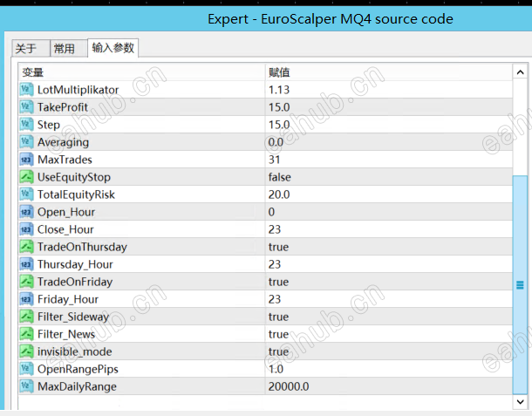Click the 变量 column header
Image resolution: width=532 pixels, height=416 pixels.
tap(141, 72)
